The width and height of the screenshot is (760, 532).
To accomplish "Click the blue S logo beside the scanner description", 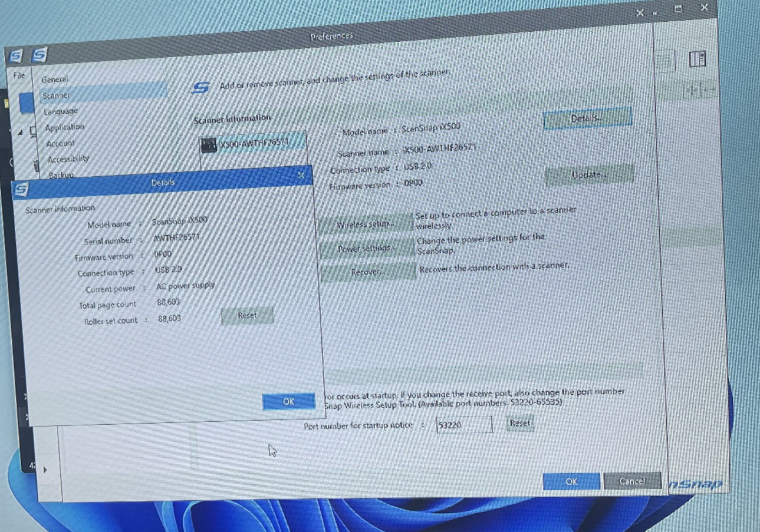I will 200,88.
